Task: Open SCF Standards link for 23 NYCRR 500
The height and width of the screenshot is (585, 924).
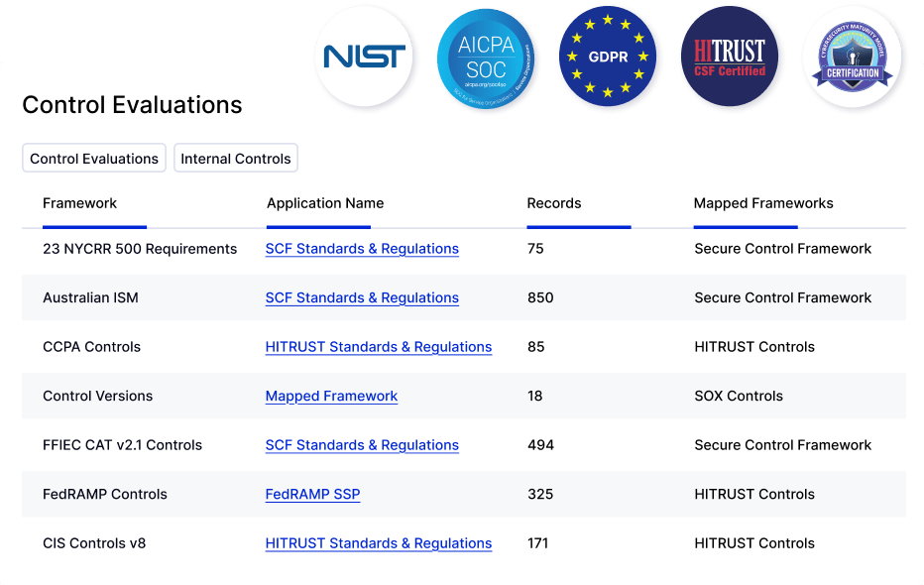Action: pyautogui.click(x=362, y=249)
